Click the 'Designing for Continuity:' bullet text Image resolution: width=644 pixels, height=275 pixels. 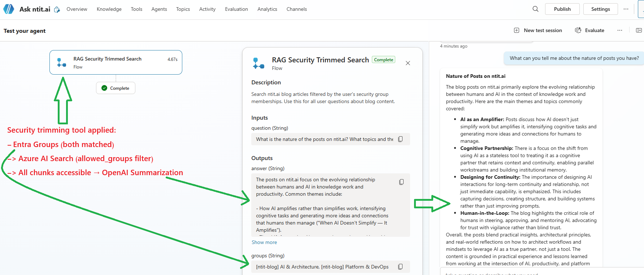[x=490, y=177]
